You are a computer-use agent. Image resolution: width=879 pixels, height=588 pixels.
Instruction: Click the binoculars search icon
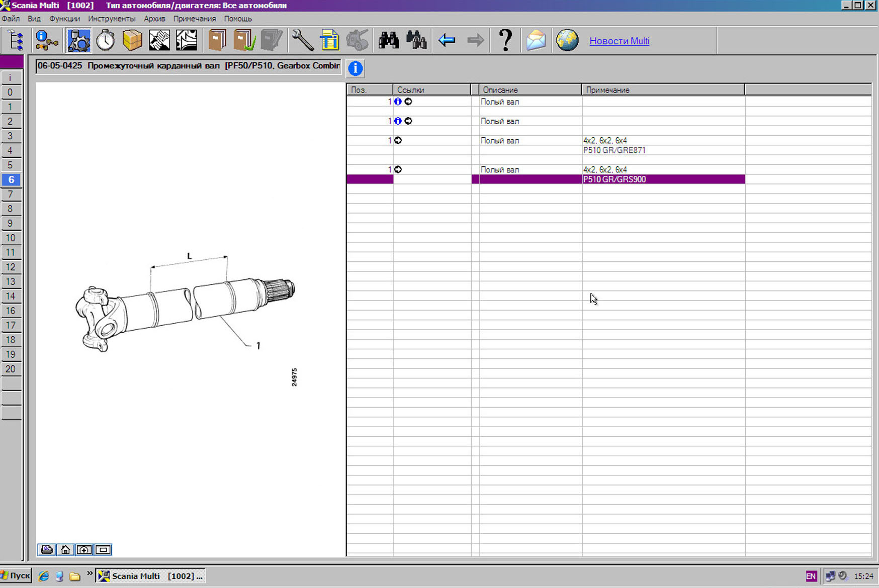point(389,40)
